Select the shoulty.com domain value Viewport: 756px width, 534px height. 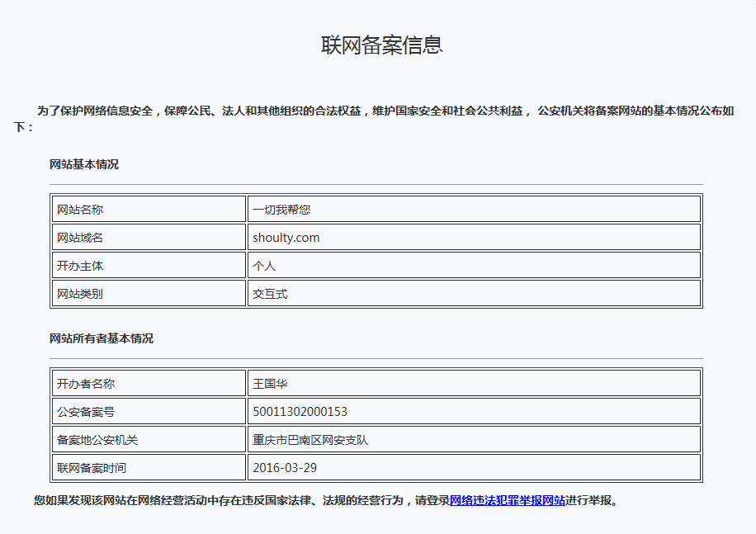click(286, 238)
